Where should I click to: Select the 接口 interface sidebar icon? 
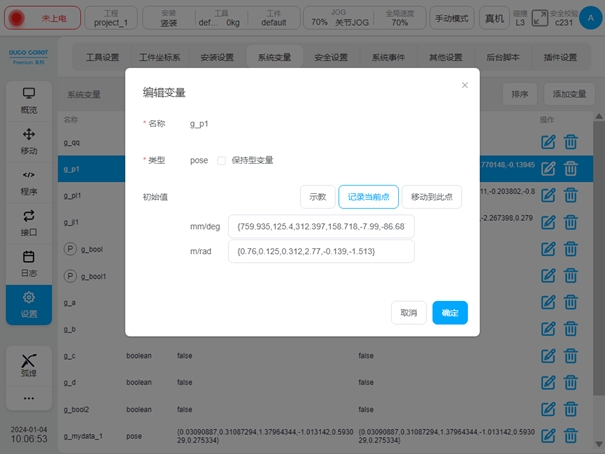(29, 222)
